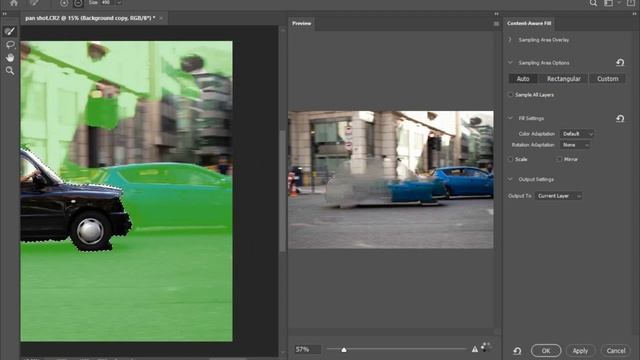
Task: Open workspace dropdown arrow at top right
Action: [620, 3]
